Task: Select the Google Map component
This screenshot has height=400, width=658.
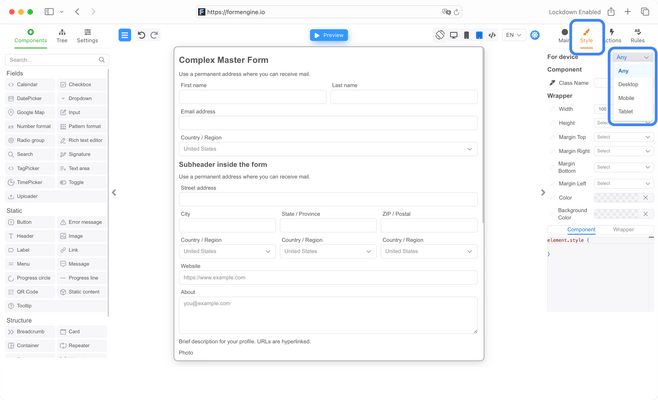Action: point(30,112)
